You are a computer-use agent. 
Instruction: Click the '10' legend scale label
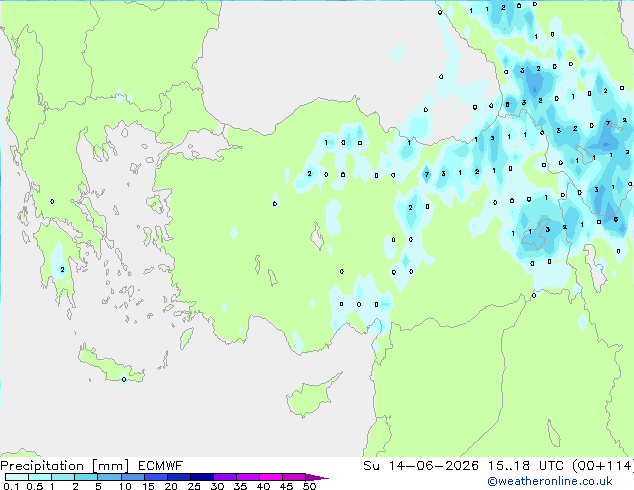(125, 486)
